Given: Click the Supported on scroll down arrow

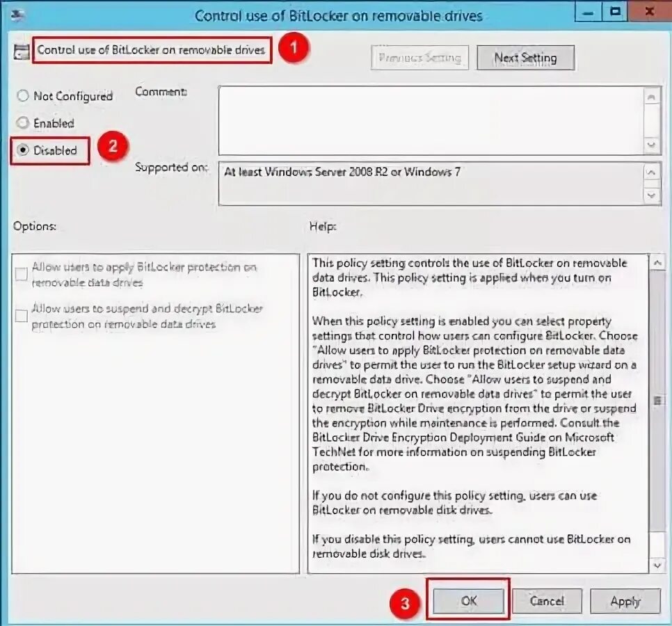Looking at the screenshot, I should point(651,195).
